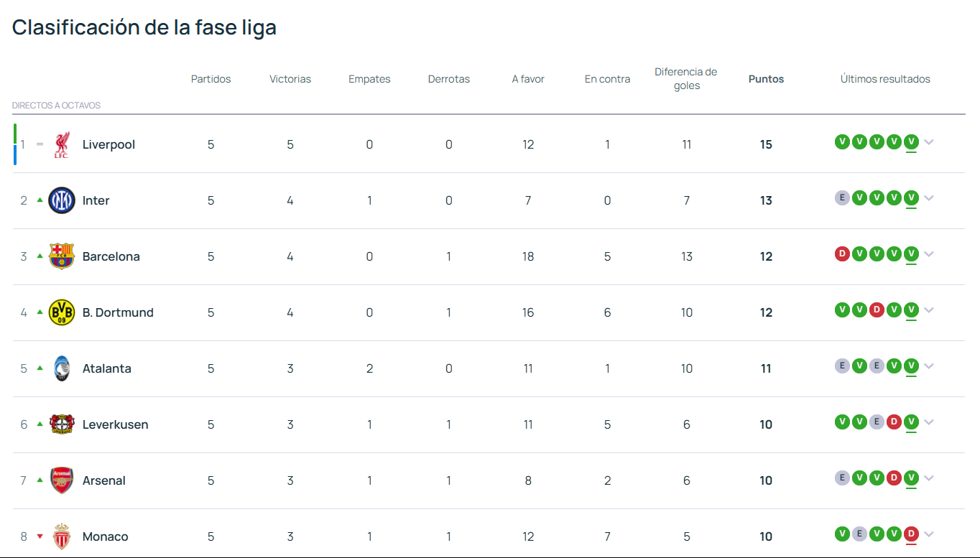Click Inter's grey E draw badge

tap(842, 197)
